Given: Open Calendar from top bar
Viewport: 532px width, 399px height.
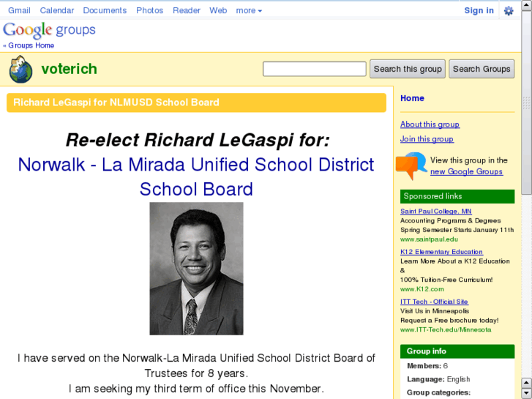Looking at the screenshot, I should 57,10.
